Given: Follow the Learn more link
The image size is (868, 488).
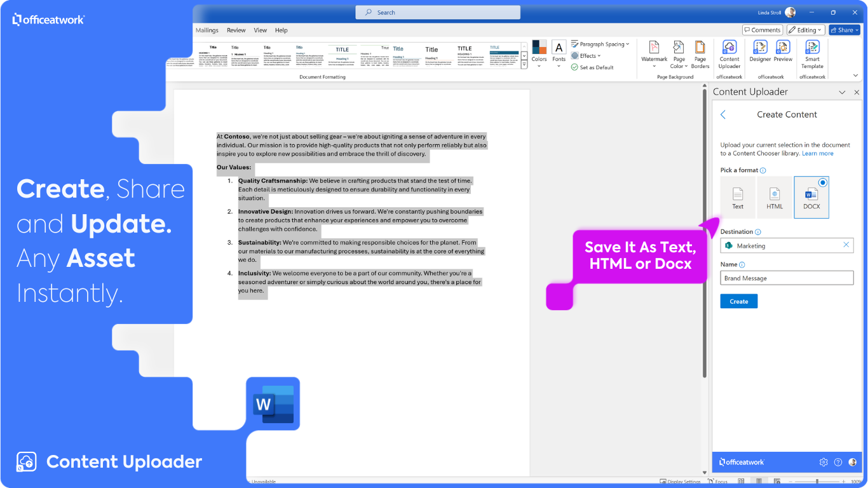Looking at the screenshot, I should click(818, 153).
